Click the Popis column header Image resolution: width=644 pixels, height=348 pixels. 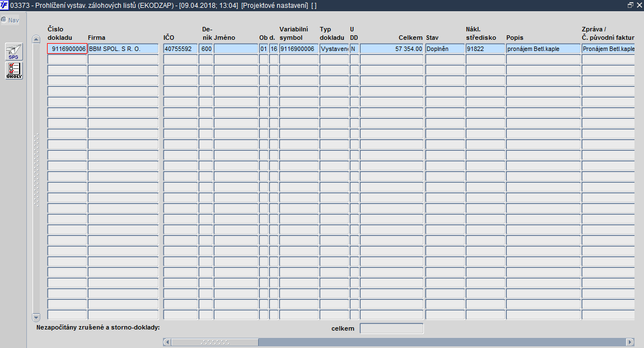coord(515,38)
